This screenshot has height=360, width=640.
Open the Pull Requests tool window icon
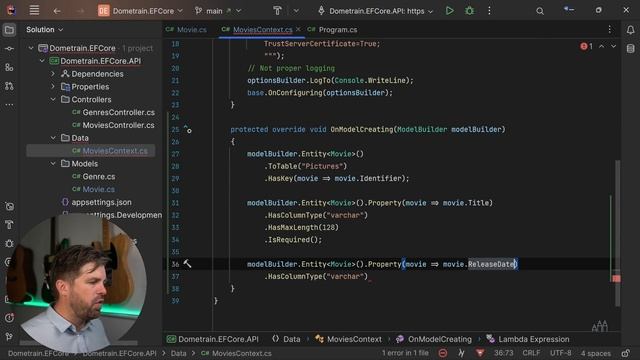pos(9,86)
